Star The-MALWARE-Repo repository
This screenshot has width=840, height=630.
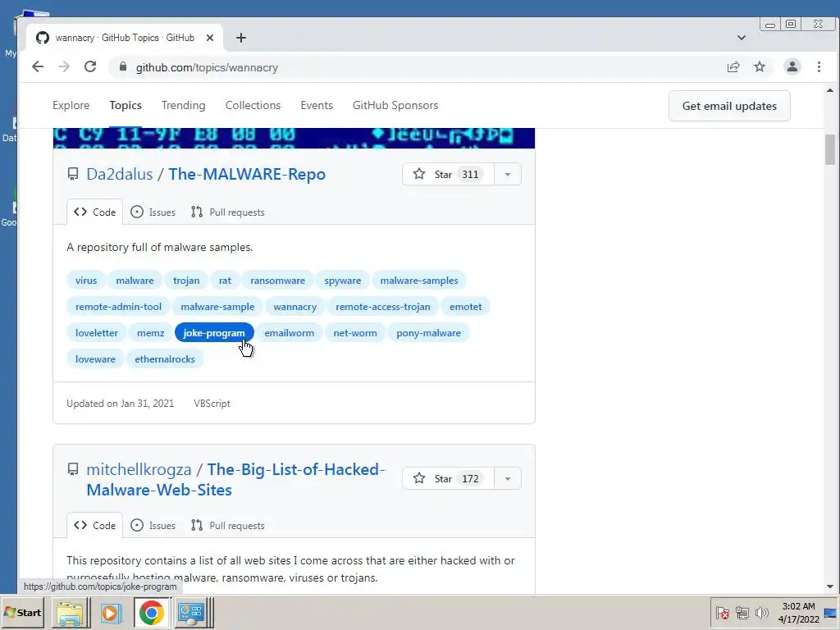[x=449, y=174]
